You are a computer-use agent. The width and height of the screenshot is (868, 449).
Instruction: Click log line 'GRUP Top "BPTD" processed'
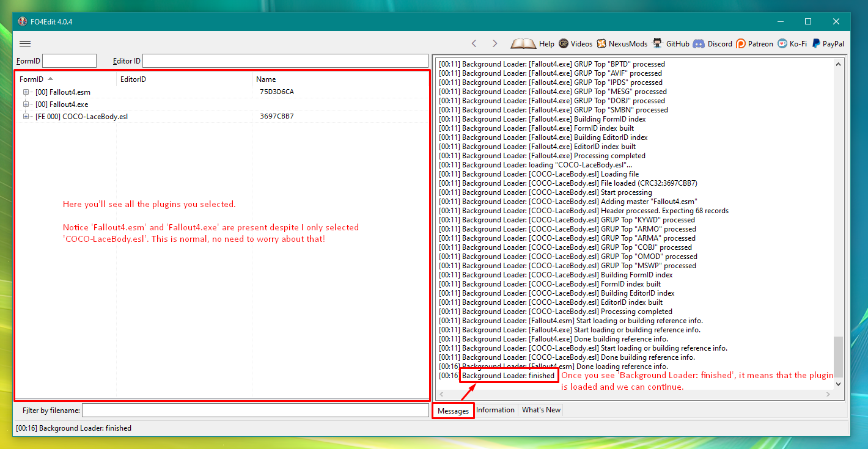[x=552, y=64]
